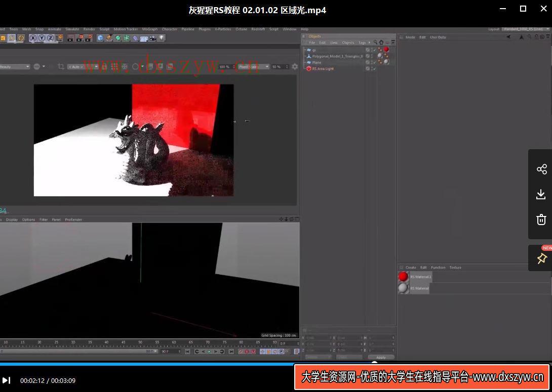Toggle Plane object enable checkmark
This screenshot has height=392, width=552.
(374, 62)
